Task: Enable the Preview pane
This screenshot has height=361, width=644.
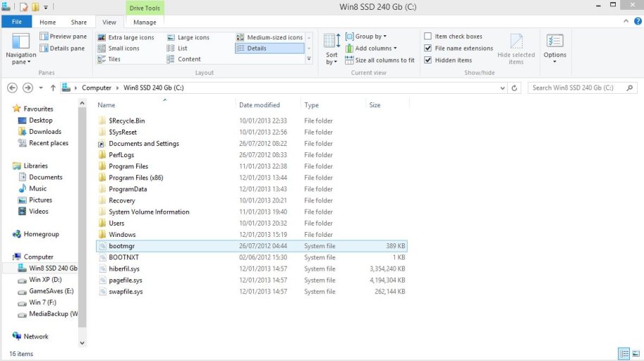Action: [63, 36]
